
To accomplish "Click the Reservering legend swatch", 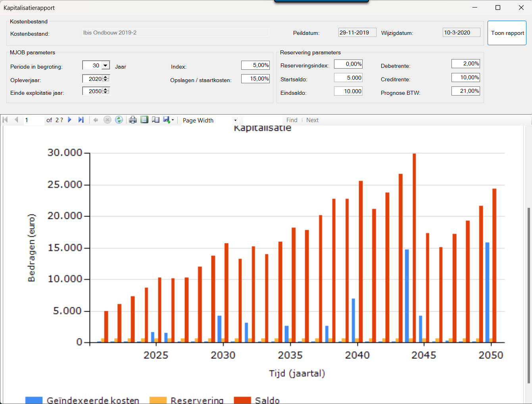I will tap(158, 400).
